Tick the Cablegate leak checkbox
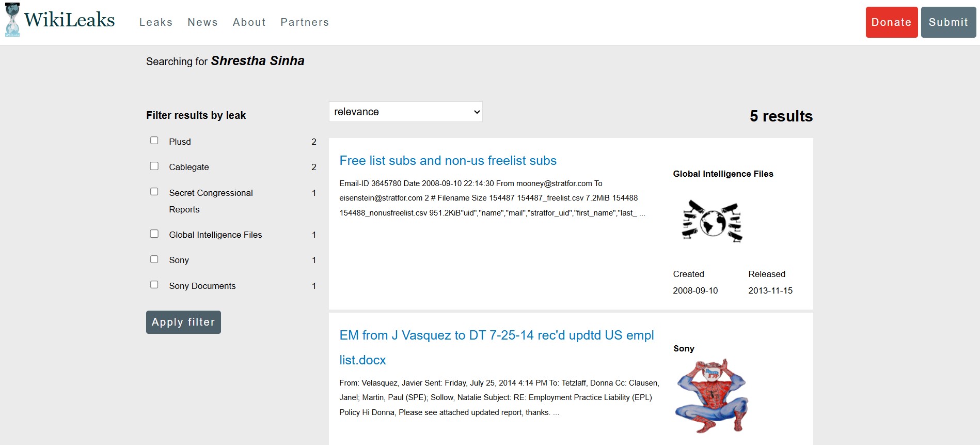This screenshot has width=980, height=445. [x=154, y=166]
